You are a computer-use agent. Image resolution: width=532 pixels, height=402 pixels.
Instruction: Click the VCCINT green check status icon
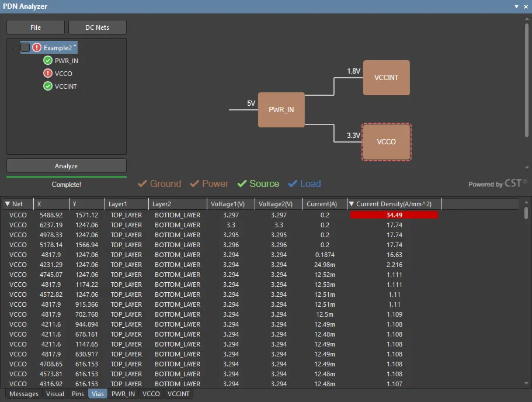[x=48, y=86]
